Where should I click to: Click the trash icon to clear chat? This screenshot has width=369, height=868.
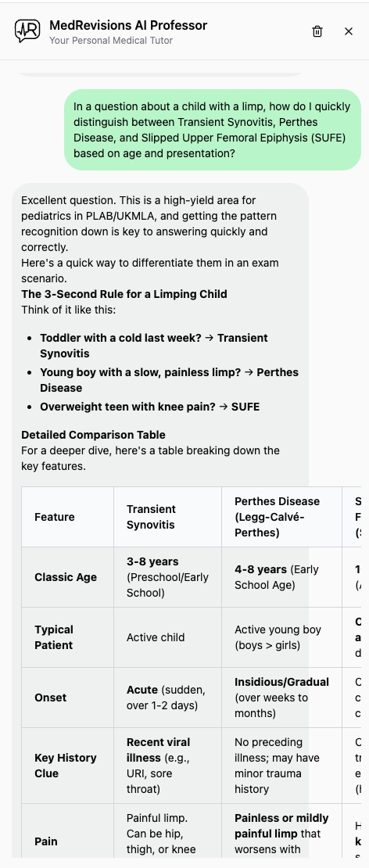[317, 31]
